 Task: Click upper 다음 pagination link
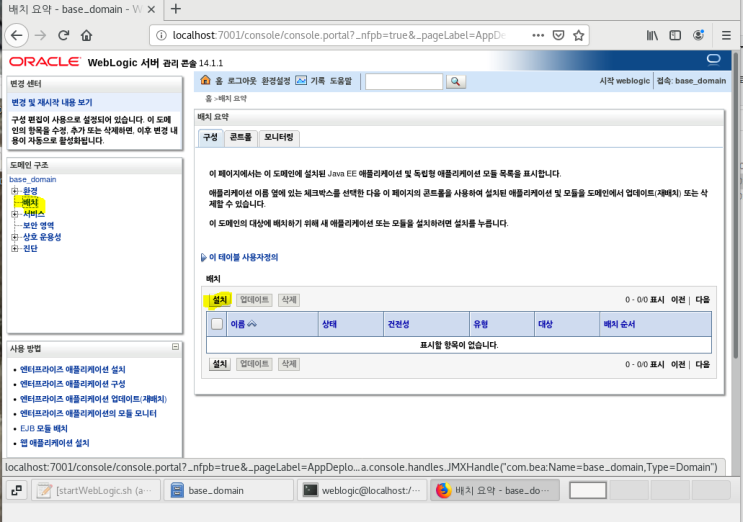tap(702, 300)
